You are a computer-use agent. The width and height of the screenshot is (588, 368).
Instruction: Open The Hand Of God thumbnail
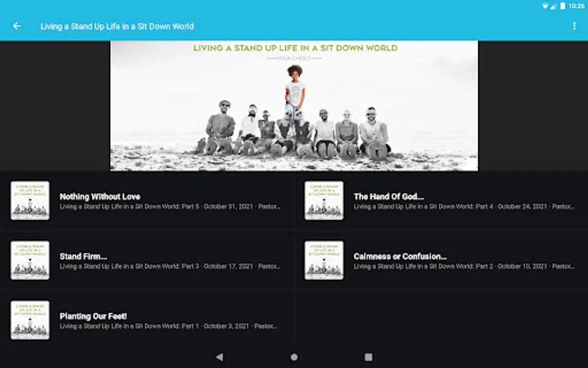pos(324,200)
